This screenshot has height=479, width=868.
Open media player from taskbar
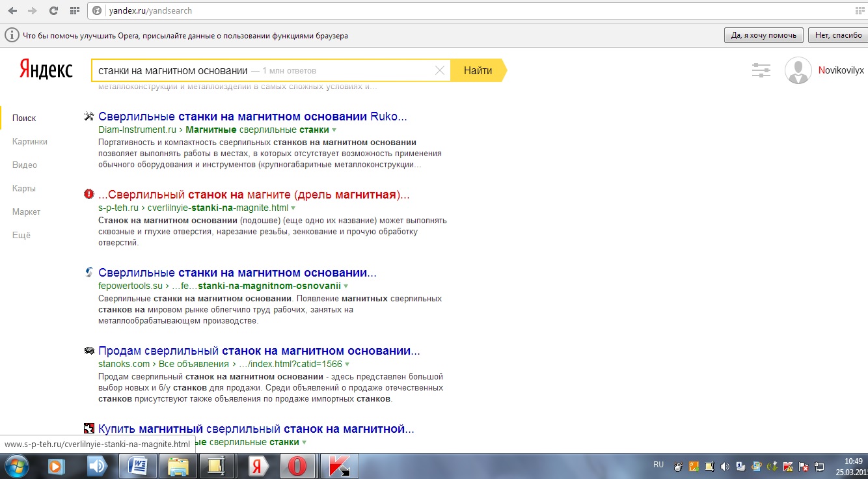click(x=57, y=466)
